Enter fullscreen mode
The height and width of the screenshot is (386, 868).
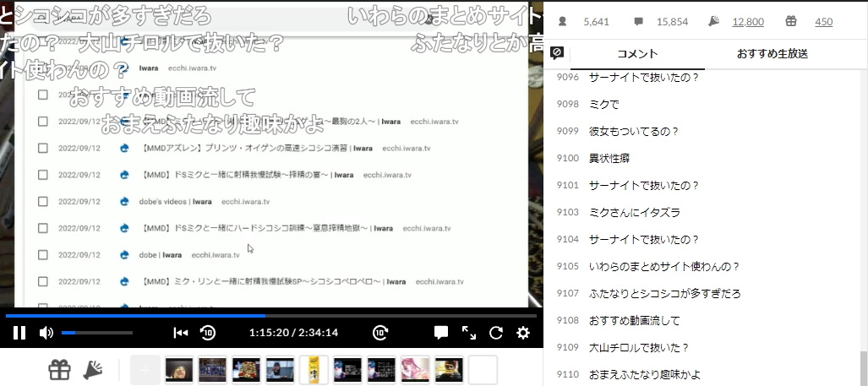[x=469, y=333]
